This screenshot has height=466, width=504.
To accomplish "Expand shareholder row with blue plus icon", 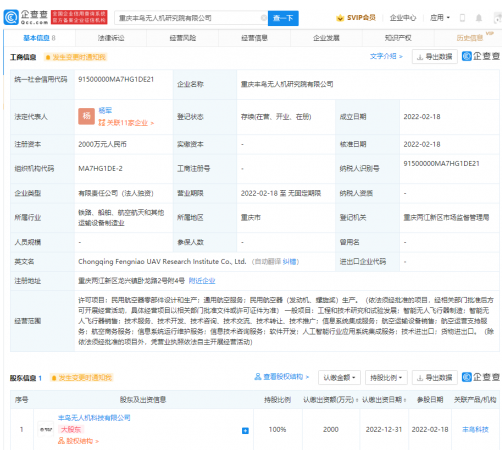I will click(x=245, y=431).
